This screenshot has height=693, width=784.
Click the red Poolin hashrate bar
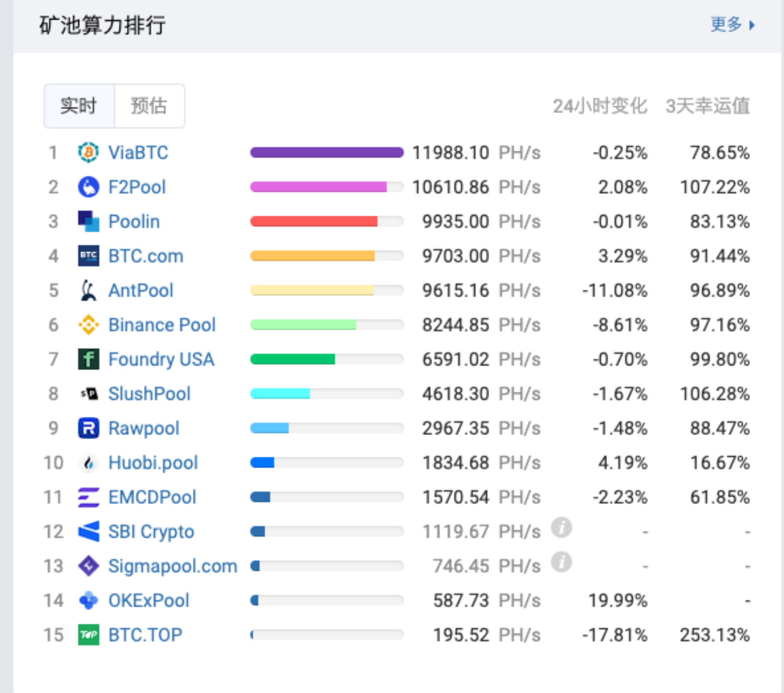click(314, 221)
